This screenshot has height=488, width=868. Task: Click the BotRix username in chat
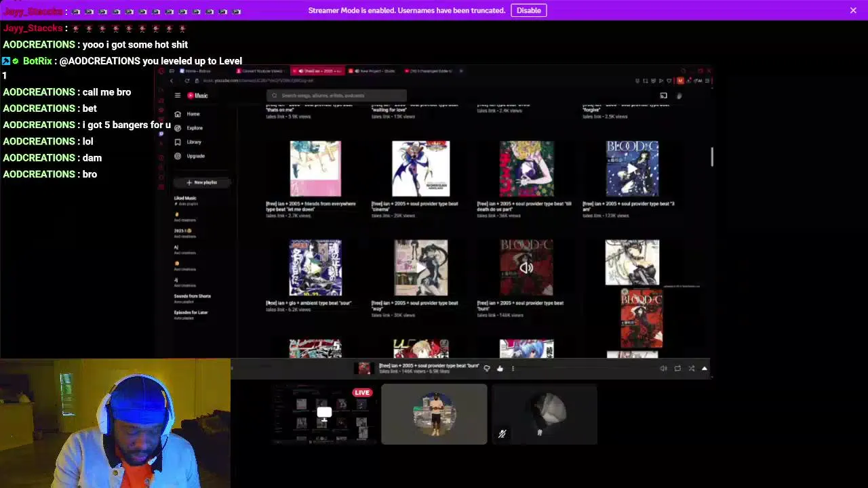[x=37, y=61]
